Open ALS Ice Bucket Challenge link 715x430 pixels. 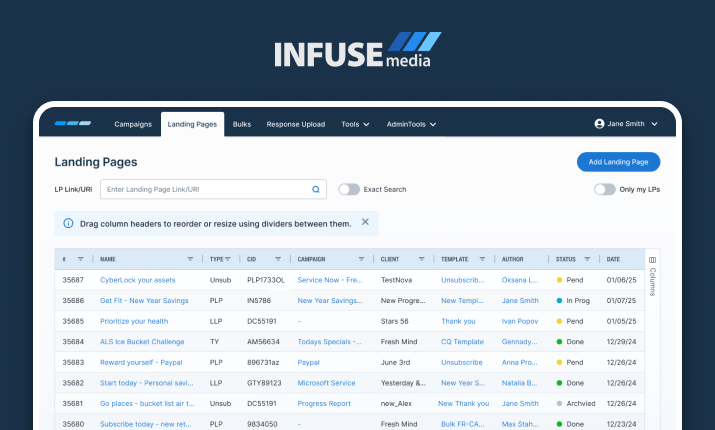pyautogui.click(x=142, y=342)
